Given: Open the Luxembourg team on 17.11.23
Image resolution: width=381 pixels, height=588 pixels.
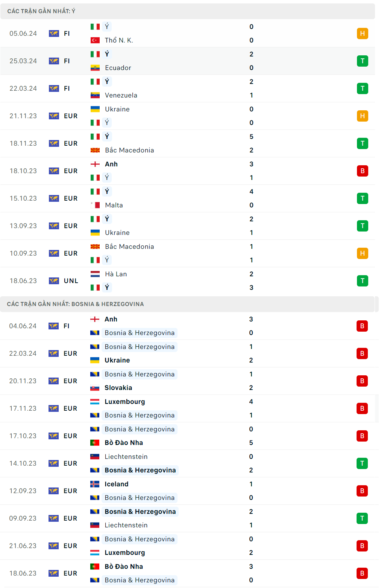Looking at the screenshot, I should coord(124,402).
